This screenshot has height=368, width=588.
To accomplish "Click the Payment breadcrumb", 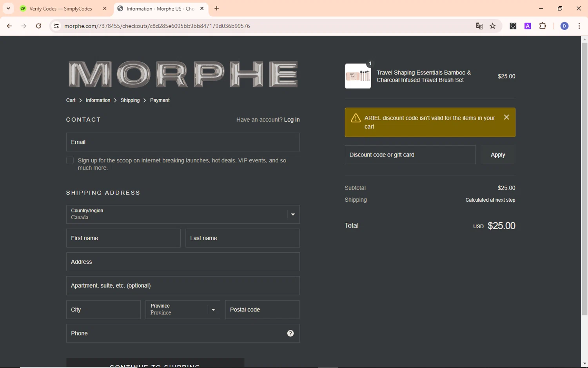I will (160, 100).
